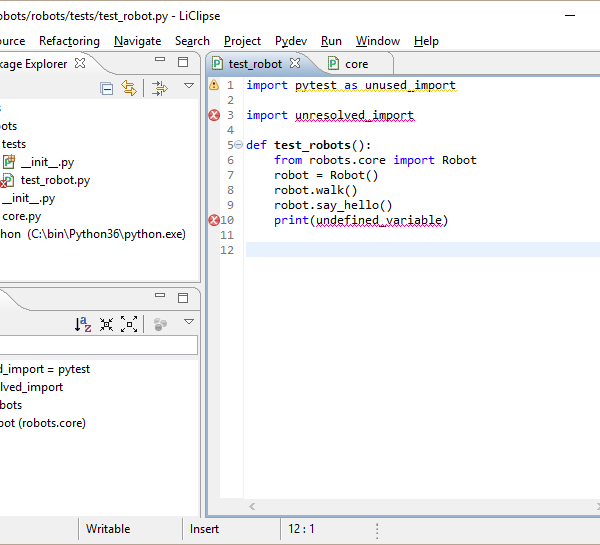Open the Window menu

point(378,41)
